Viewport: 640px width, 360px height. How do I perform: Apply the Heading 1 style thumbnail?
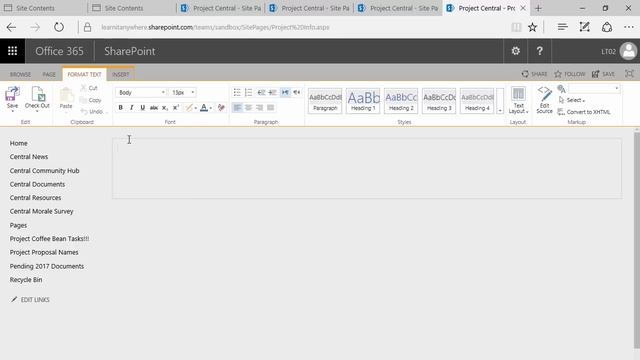click(x=363, y=101)
